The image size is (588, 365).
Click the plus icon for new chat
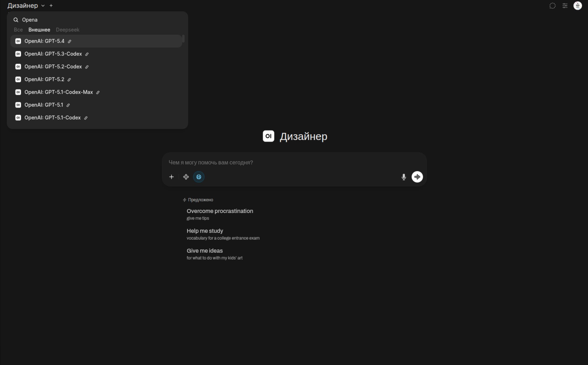tap(51, 6)
